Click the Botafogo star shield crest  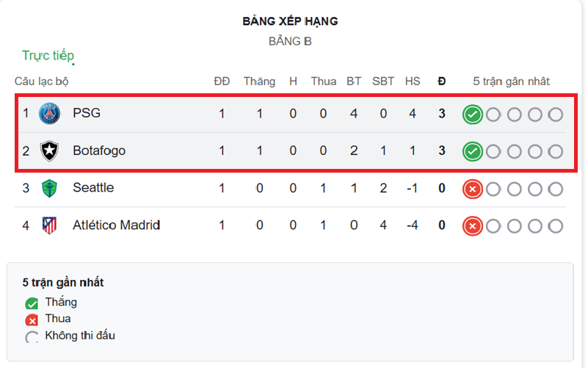(x=49, y=151)
